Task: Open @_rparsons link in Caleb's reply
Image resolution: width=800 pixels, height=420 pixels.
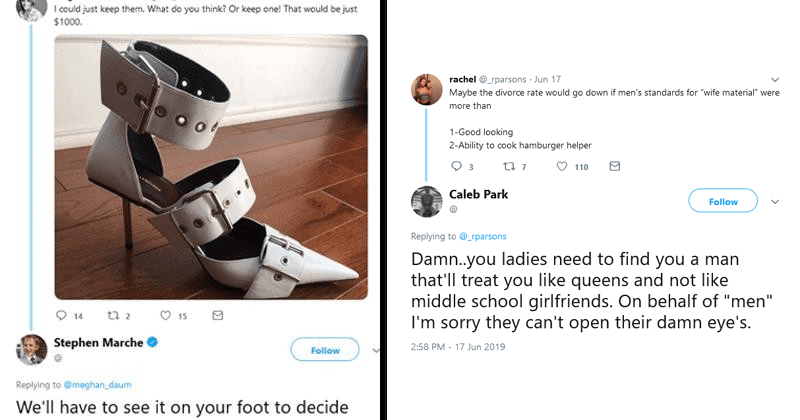Action: pyautogui.click(x=482, y=236)
